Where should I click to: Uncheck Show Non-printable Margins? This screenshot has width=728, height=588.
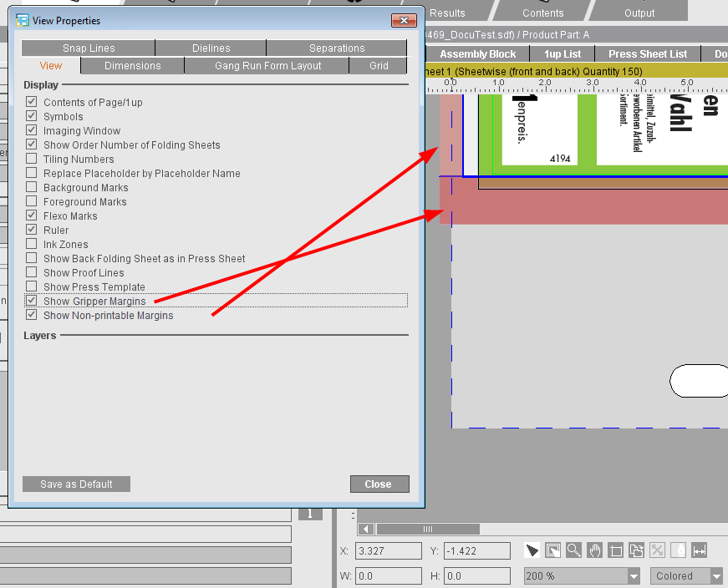[x=32, y=315]
